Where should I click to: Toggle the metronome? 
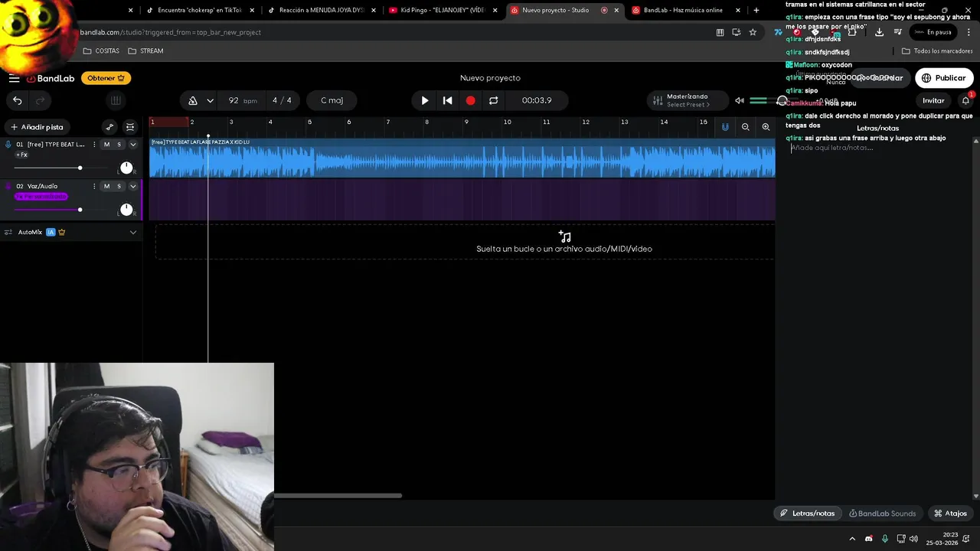[x=193, y=100]
